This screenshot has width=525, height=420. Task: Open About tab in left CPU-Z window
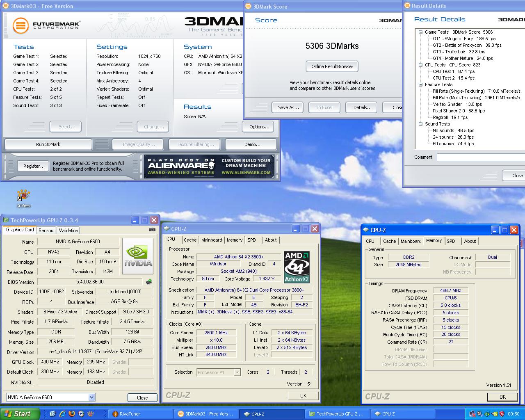click(270, 240)
